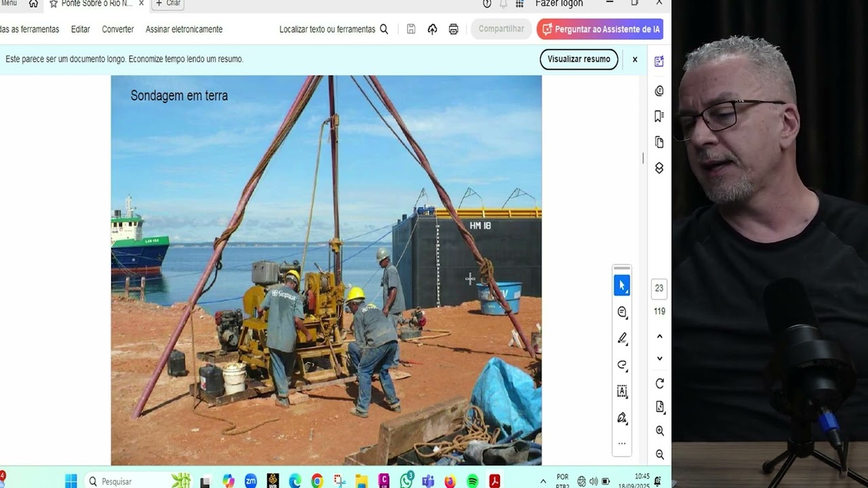Viewport: 868px width, 488px height.
Task: Save the document with the disk icon
Action: 411,29
